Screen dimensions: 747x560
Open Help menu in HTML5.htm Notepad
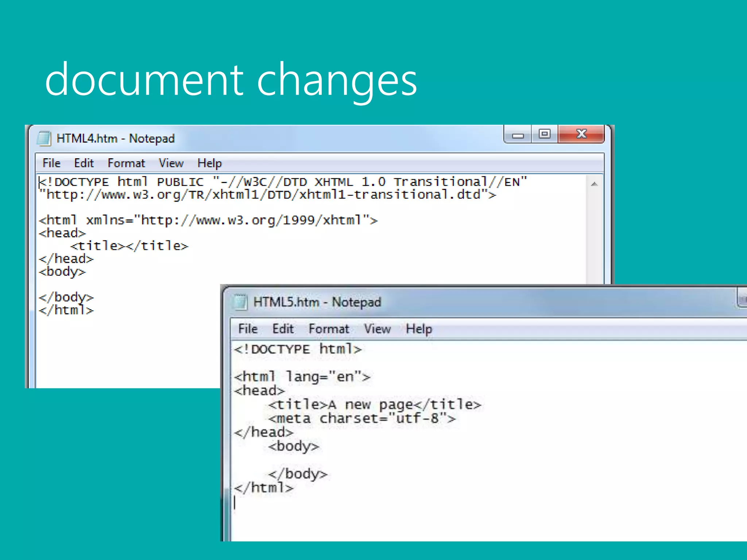pos(419,329)
